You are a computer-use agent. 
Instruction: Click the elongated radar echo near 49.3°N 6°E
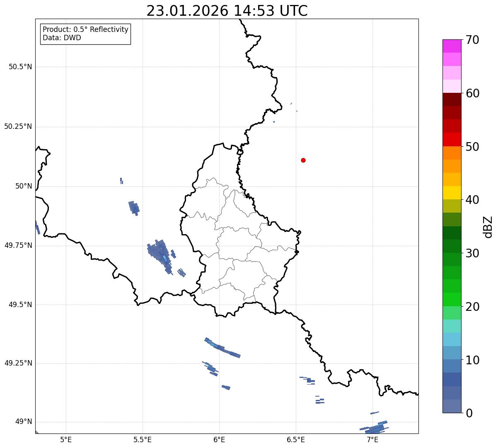[222, 347]
